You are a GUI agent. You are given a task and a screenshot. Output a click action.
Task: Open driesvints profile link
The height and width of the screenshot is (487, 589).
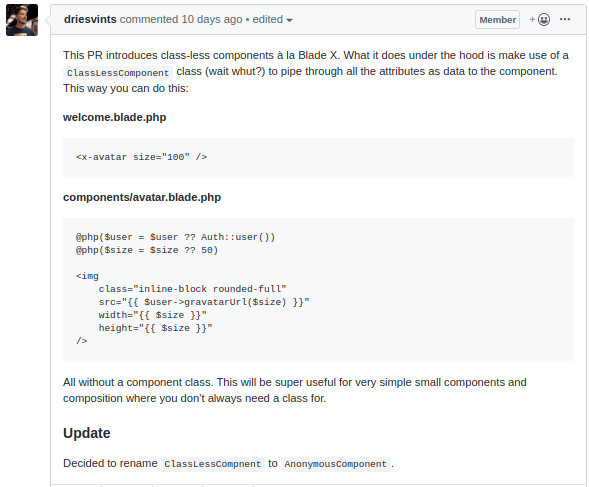point(90,19)
